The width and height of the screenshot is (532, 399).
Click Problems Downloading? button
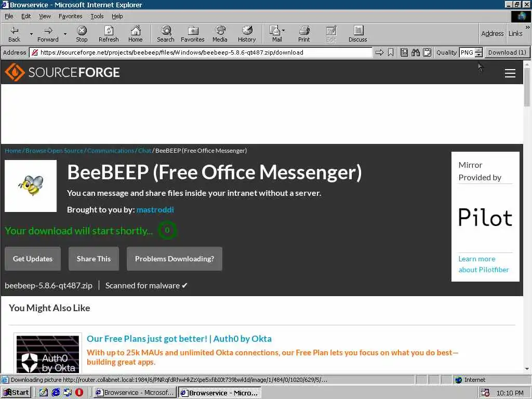coord(175,259)
